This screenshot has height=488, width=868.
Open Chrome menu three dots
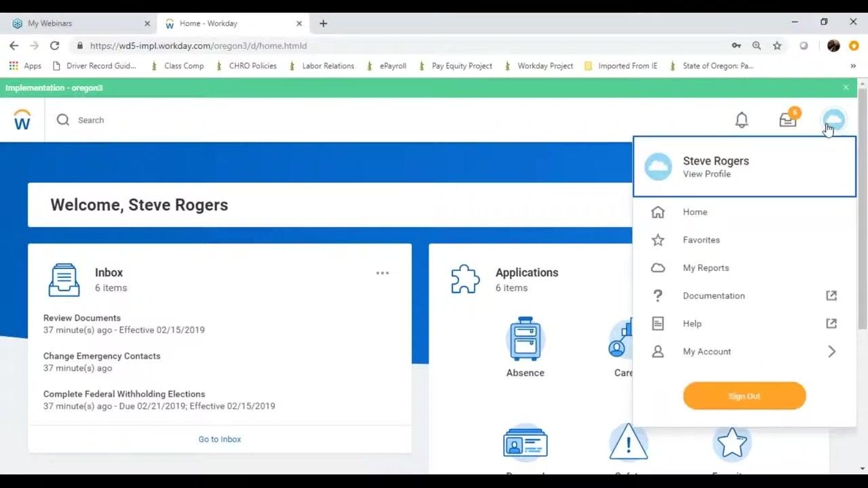(x=854, y=45)
